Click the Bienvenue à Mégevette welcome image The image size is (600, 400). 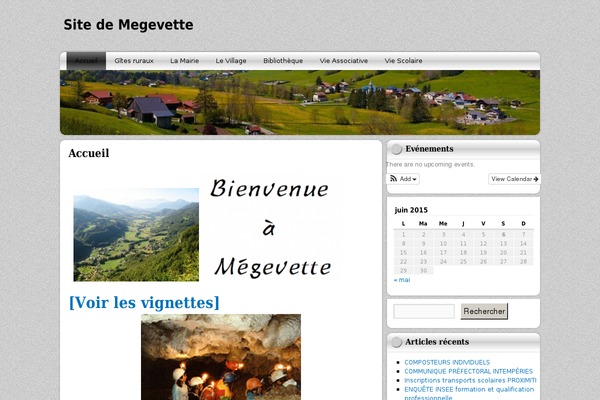coord(270,228)
